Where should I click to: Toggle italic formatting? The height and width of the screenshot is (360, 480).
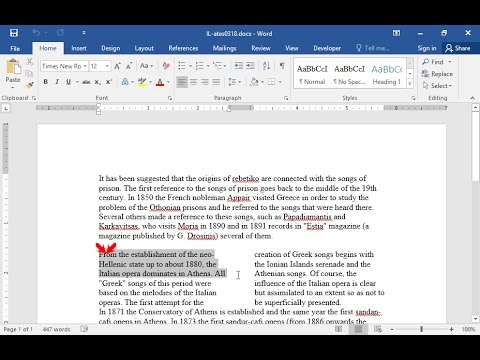[x=57, y=82]
